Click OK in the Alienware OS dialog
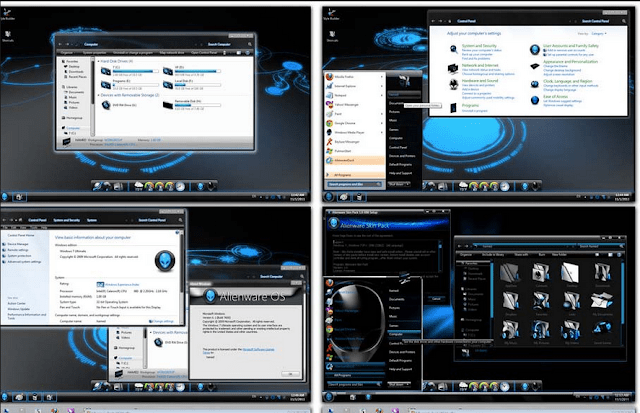 click(x=291, y=374)
